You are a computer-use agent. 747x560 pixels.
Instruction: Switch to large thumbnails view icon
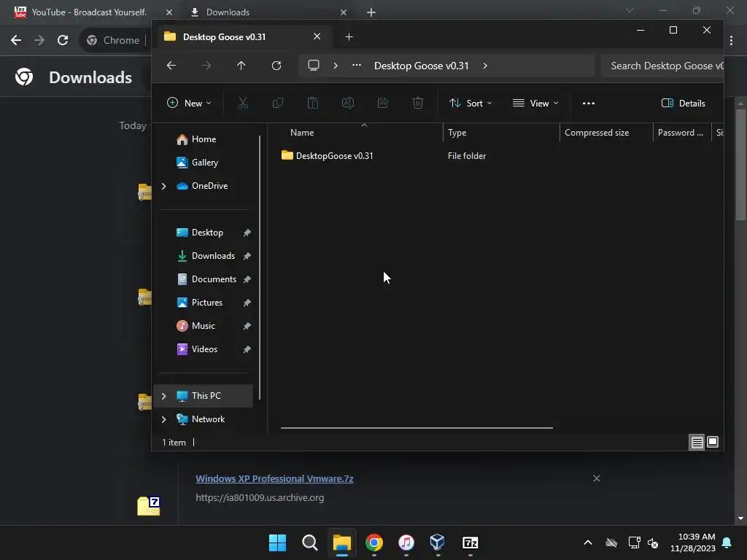point(713,442)
